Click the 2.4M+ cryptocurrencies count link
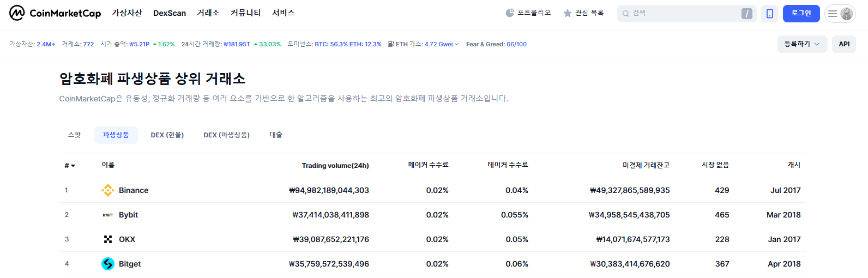 point(46,44)
